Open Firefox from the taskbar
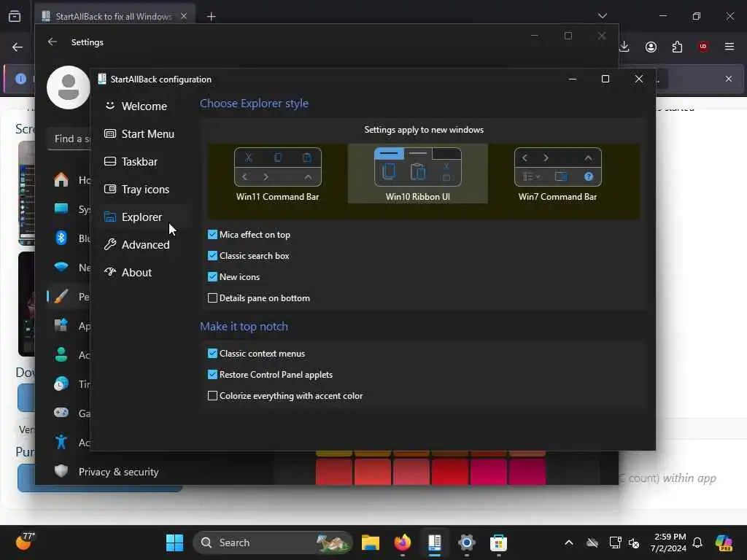This screenshot has width=747, height=560. pyautogui.click(x=403, y=542)
